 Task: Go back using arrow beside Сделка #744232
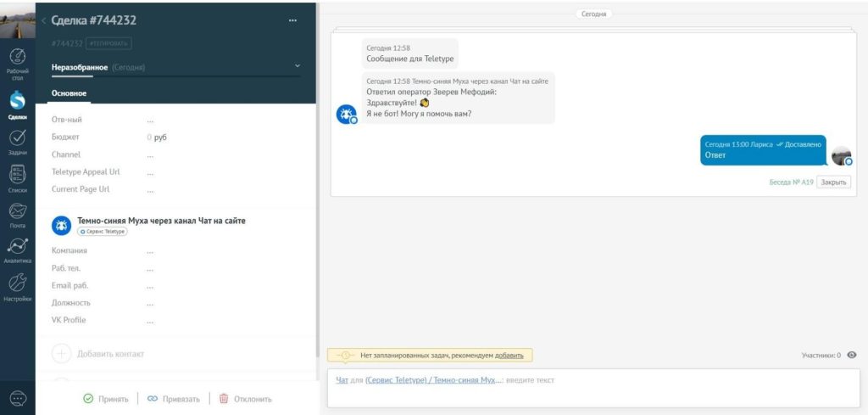(44, 20)
